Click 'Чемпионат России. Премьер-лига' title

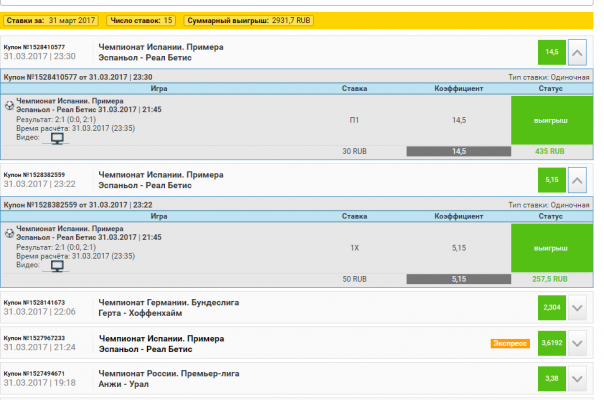point(169,373)
